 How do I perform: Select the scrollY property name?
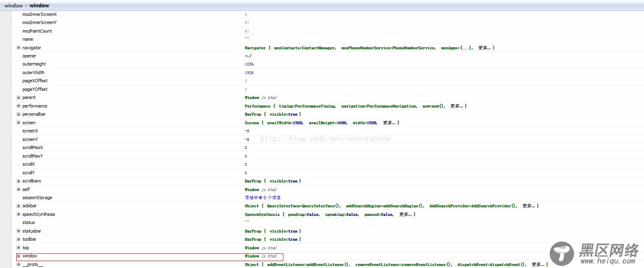pyautogui.click(x=28, y=173)
